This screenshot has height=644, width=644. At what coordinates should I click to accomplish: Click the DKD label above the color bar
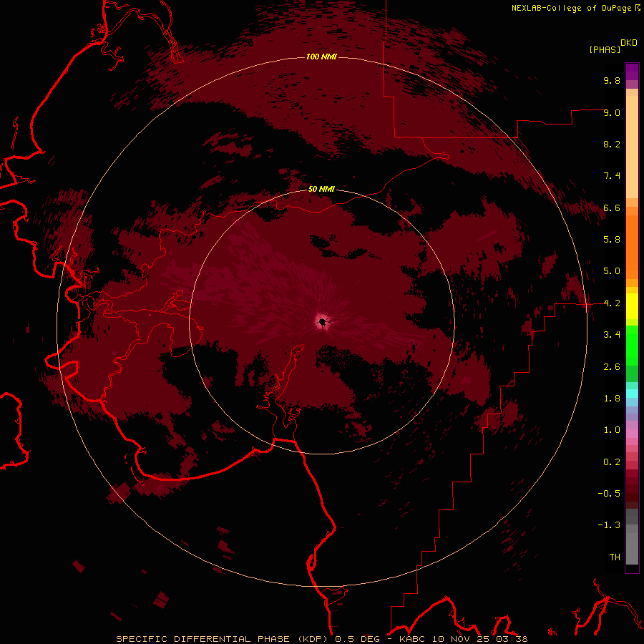click(x=629, y=43)
